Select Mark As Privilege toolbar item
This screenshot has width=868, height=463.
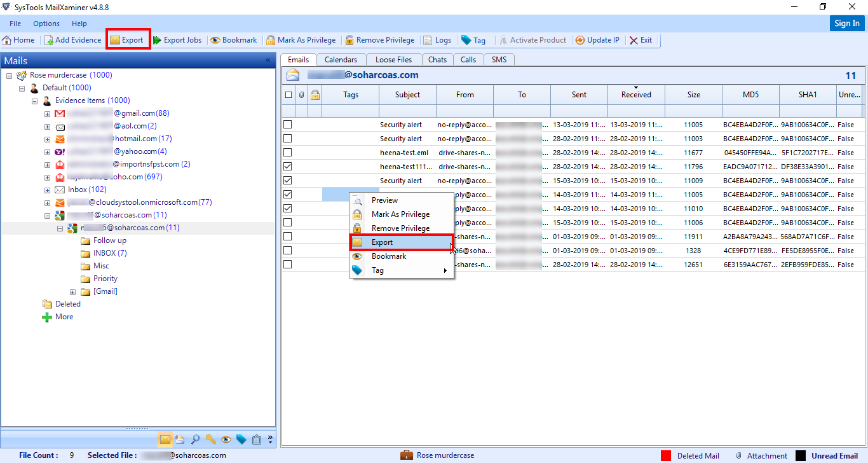point(301,40)
